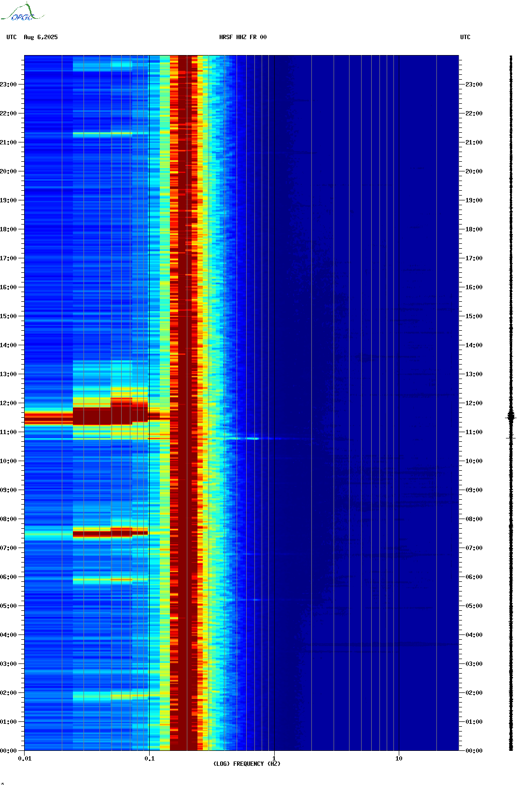Screen dimensions: 532x789
Task: Select the date label 'Aug 6,2025'
Action: tap(41, 37)
